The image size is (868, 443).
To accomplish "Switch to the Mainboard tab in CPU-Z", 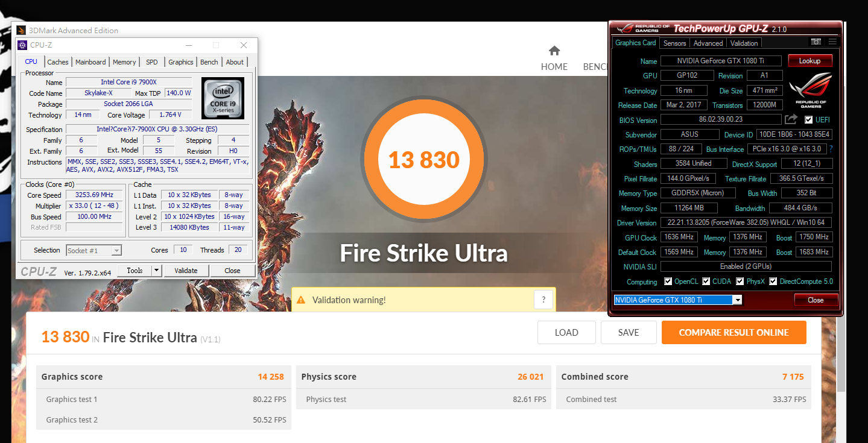I will (x=90, y=62).
